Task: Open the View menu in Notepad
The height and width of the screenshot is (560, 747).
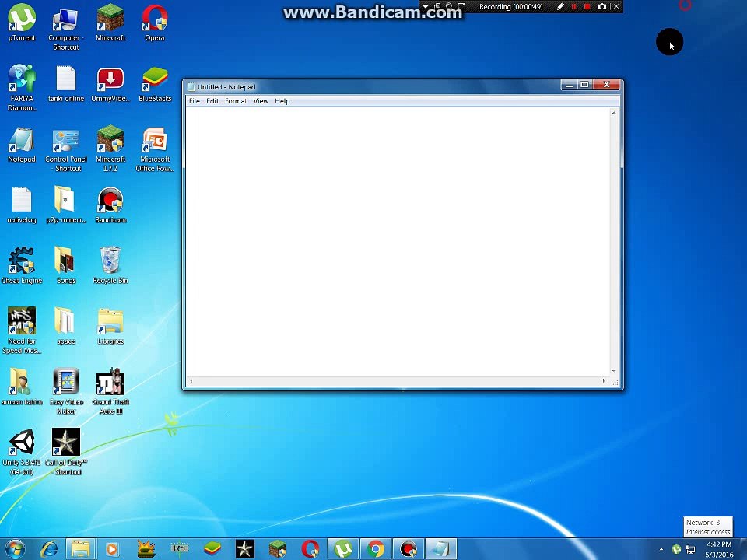Action: [x=261, y=101]
